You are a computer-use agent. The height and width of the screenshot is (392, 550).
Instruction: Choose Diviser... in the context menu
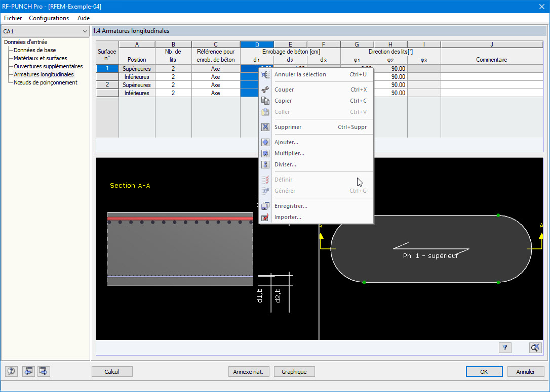coord(316,165)
